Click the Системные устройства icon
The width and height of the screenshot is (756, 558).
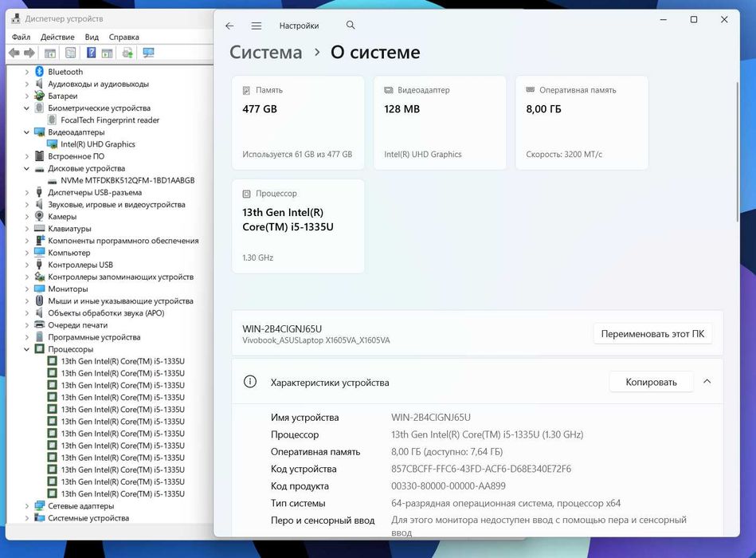(x=40, y=518)
